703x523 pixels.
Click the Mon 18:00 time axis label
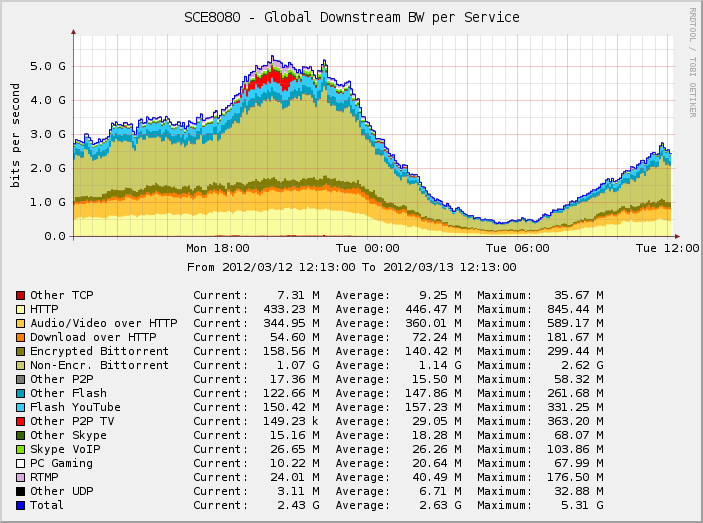point(218,248)
